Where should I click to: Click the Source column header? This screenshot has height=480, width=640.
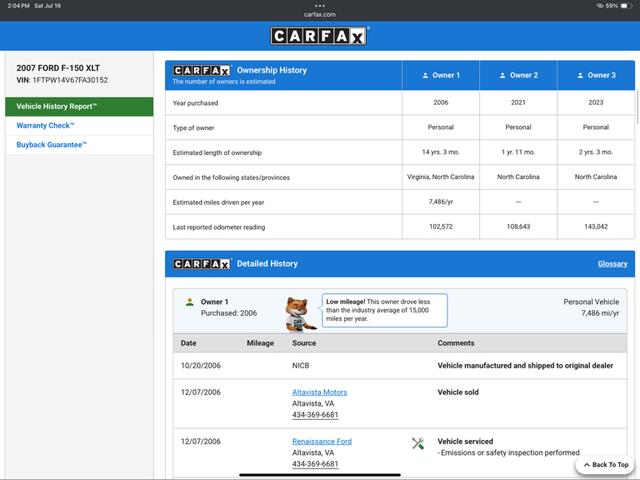pyautogui.click(x=304, y=343)
